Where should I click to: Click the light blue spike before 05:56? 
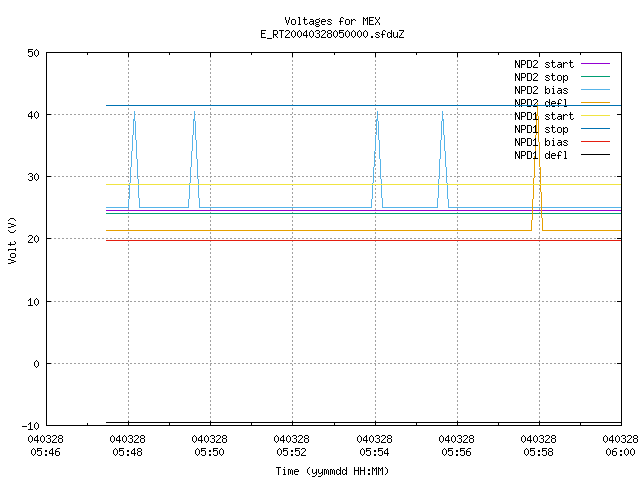[442, 159]
